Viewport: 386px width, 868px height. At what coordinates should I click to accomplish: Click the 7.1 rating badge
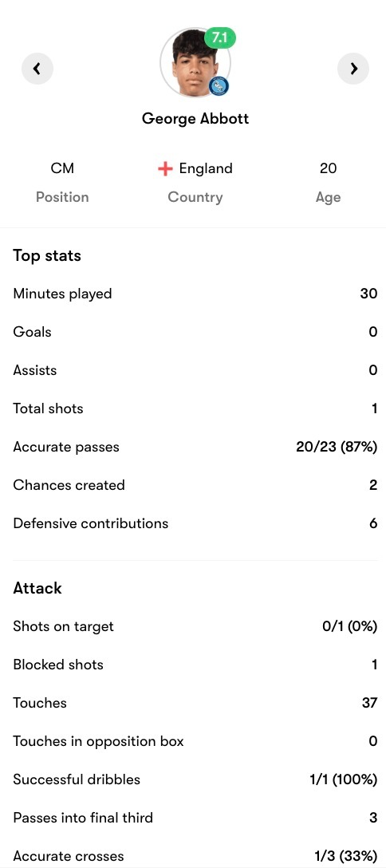coord(220,37)
